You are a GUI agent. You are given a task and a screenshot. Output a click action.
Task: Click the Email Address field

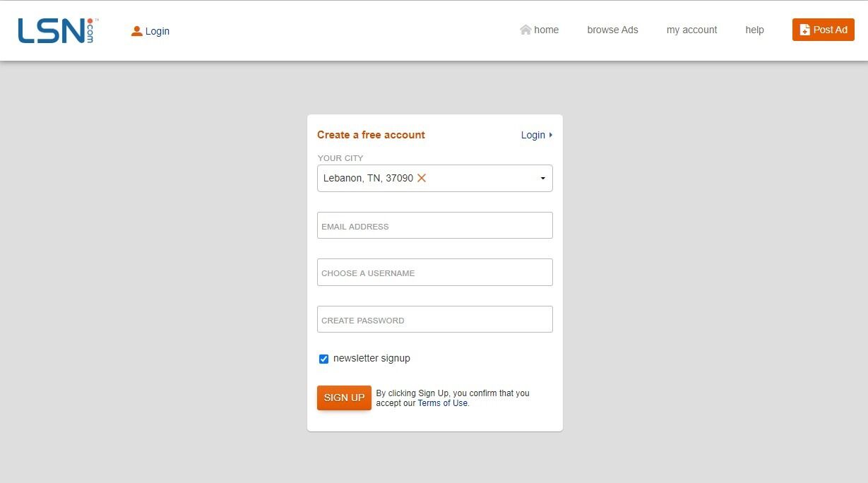(435, 225)
